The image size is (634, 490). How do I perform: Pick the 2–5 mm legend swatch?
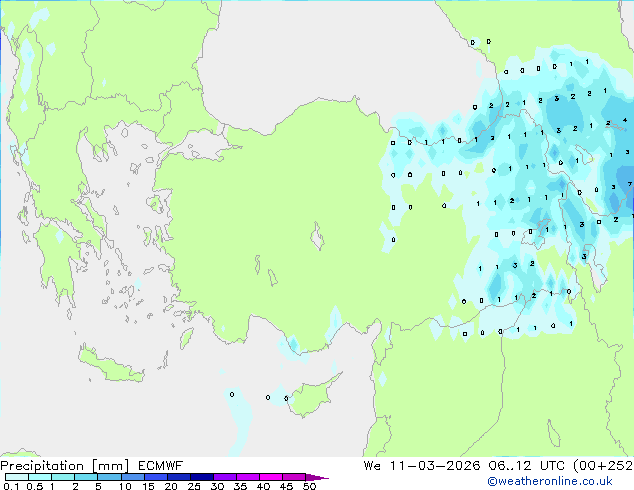click(x=86, y=477)
